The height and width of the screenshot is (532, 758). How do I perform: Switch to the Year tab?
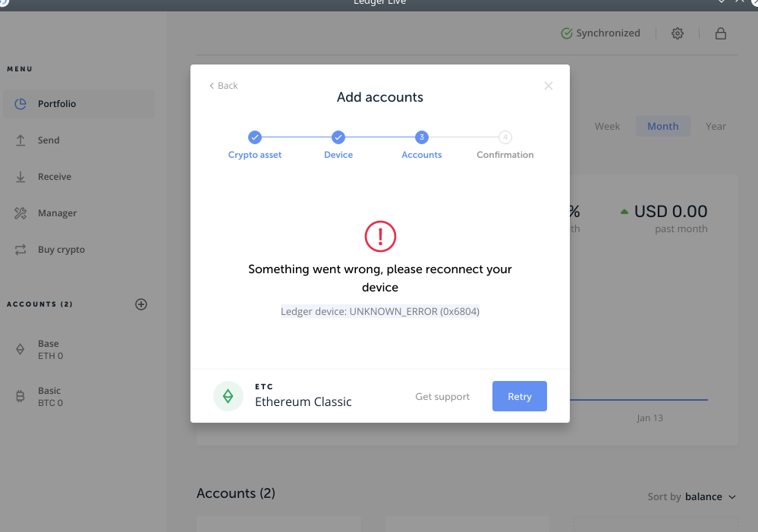pos(716,126)
